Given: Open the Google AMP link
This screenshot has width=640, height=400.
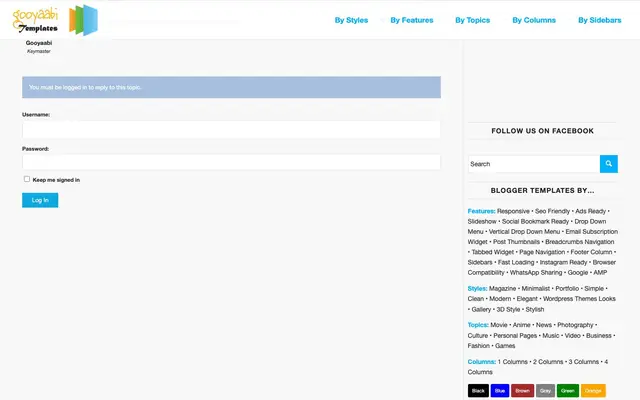Looking at the screenshot, I should 587,272.
